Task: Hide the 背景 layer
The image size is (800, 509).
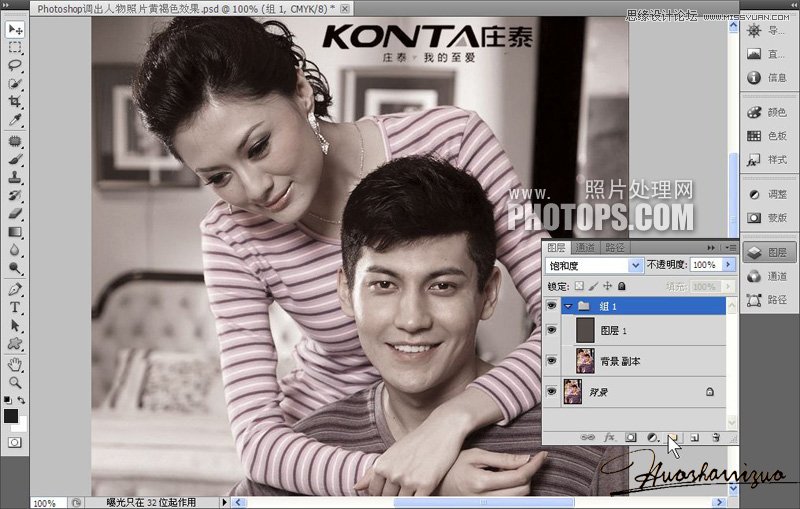Action: [551, 392]
